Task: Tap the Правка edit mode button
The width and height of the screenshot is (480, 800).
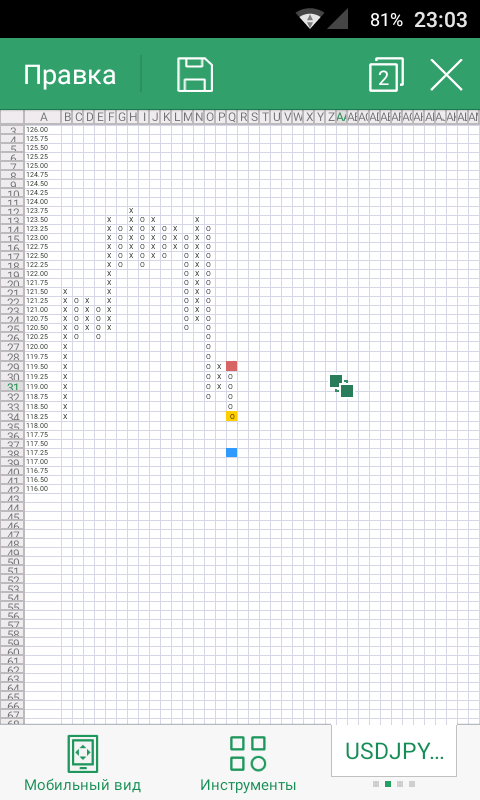Action: point(70,75)
